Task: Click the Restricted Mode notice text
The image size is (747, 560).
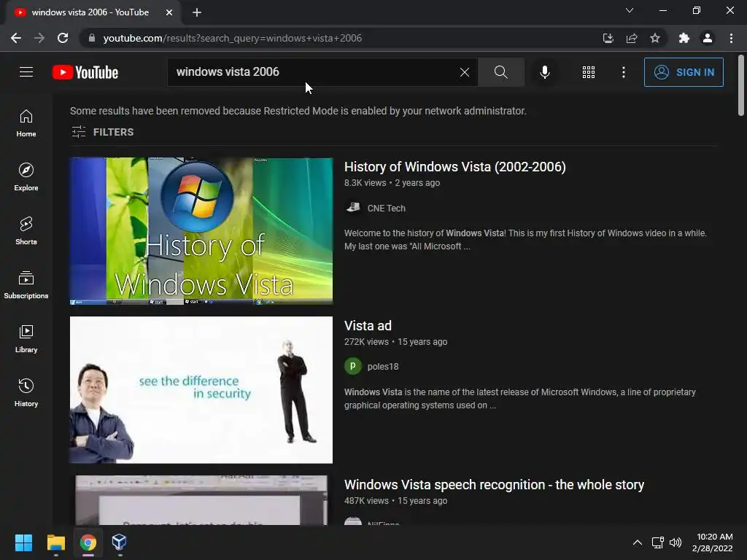Action: [298, 111]
